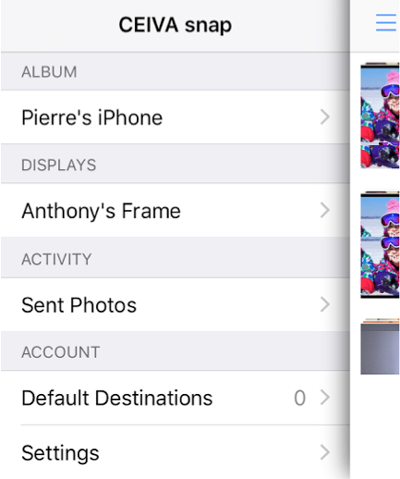
Task: Tap the blue hamburger menu icon
Action: point(386,23)
